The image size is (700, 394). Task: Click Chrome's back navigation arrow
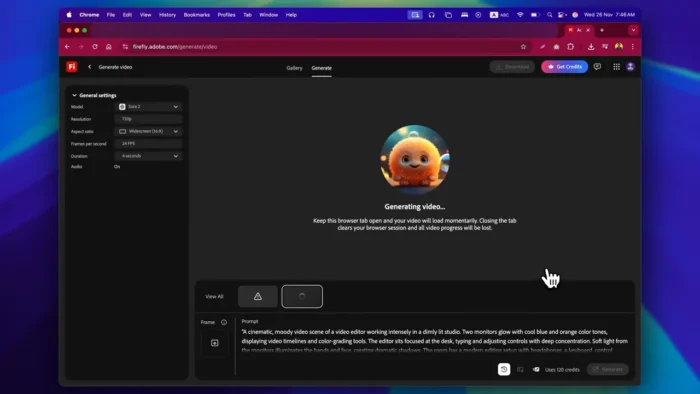[67, 47]
